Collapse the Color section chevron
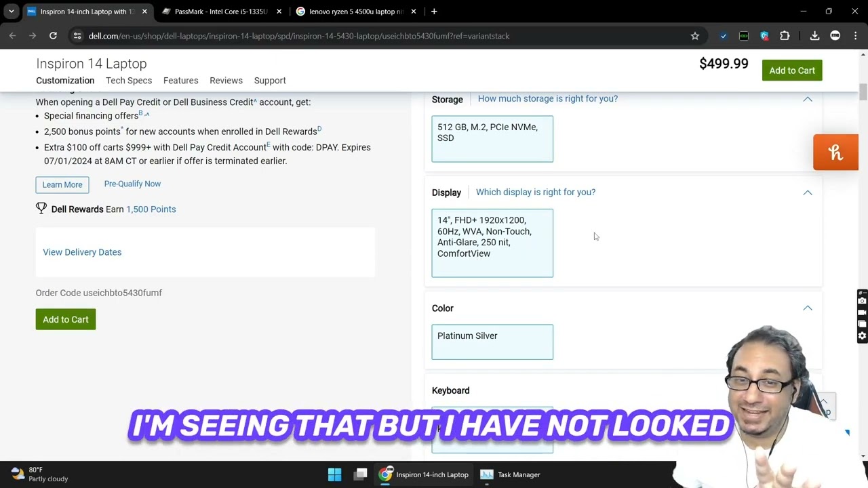This screenshot has width=868, height=488. click(x=808, y=308)
